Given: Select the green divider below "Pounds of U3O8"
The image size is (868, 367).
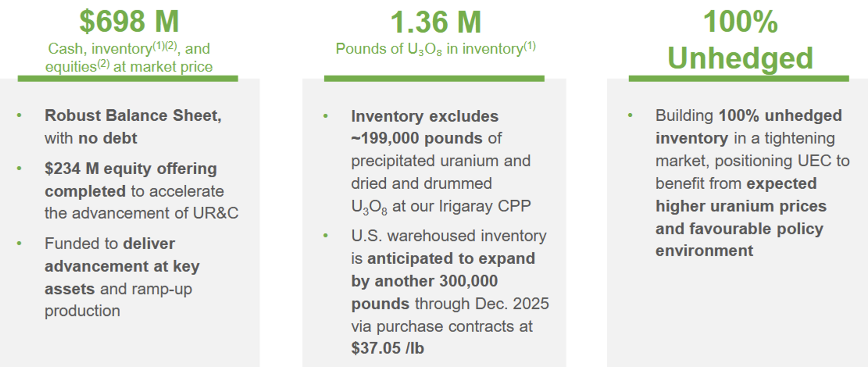Looking at the screenshot, I should tap(434, 79).
